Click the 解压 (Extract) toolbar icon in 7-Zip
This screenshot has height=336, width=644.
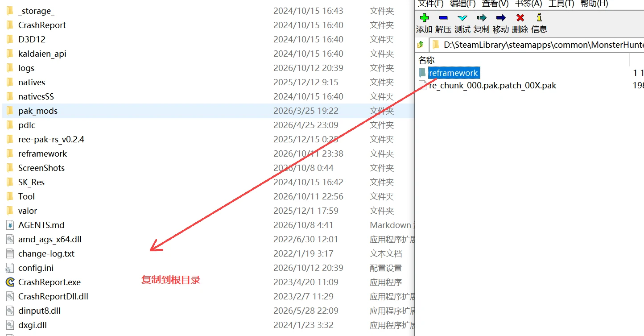pyautogui.click(x=443, y=18)
